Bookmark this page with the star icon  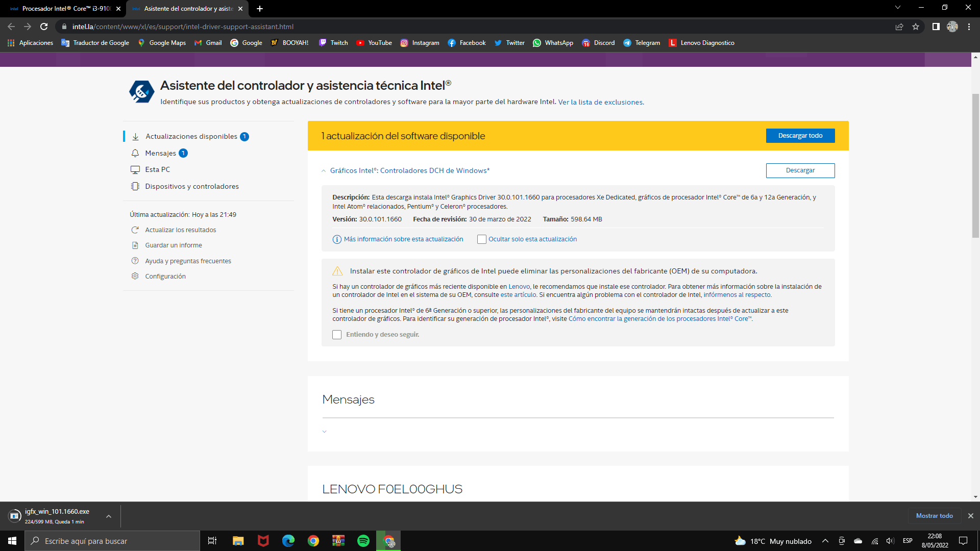[x=916, y=27]
